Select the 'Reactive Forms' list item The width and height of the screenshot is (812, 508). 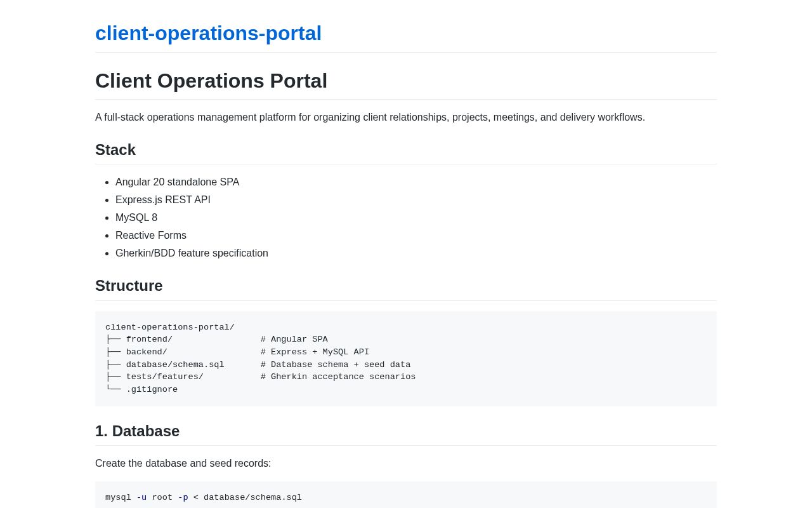pos(151,236)
